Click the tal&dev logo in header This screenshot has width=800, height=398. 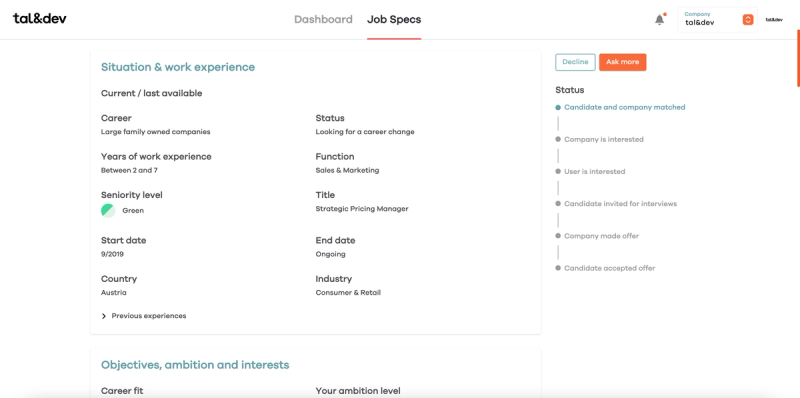click(x=40, y=18)
